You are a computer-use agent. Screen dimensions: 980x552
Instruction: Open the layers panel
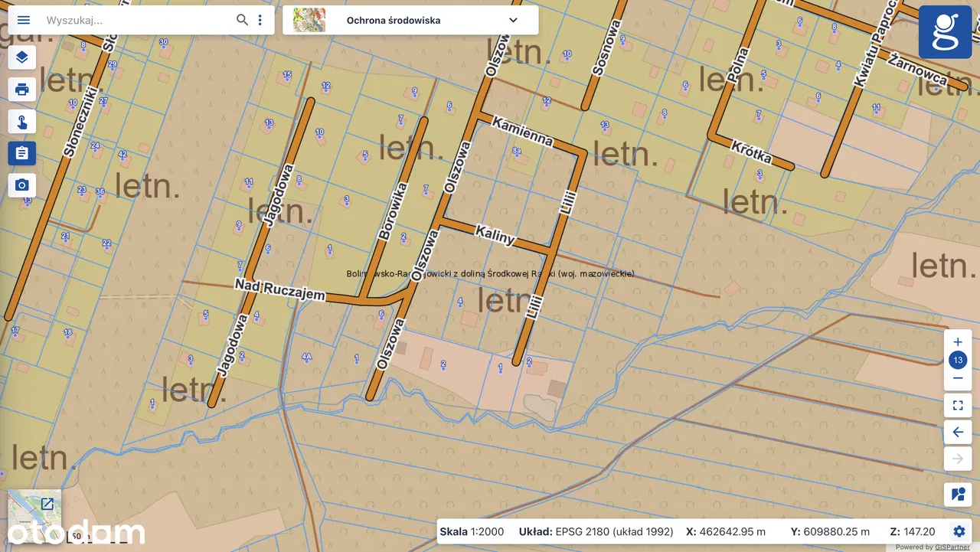[x=22, y=57]
